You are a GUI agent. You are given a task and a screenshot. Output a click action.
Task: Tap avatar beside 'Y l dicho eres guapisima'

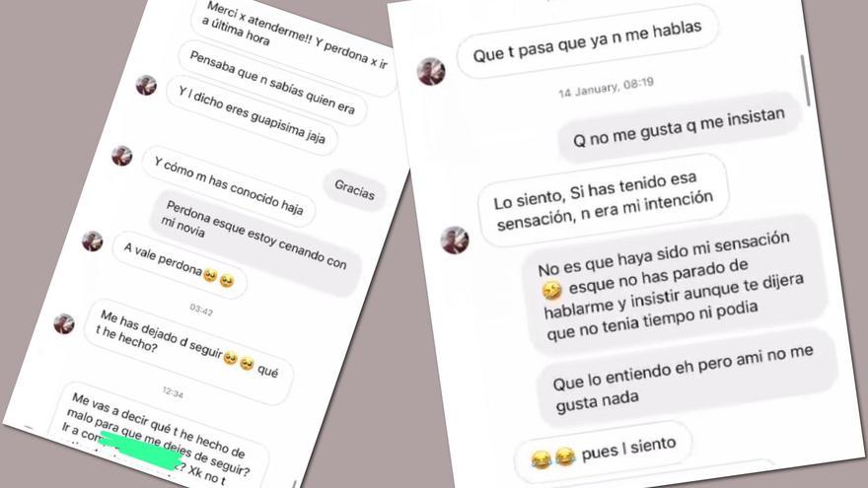click(146, 85)
